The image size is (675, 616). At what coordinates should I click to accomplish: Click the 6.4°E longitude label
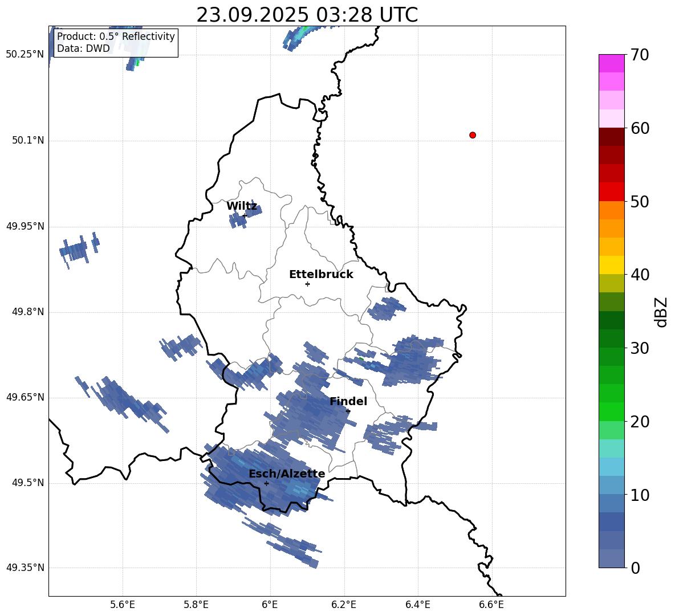(417, 605)
